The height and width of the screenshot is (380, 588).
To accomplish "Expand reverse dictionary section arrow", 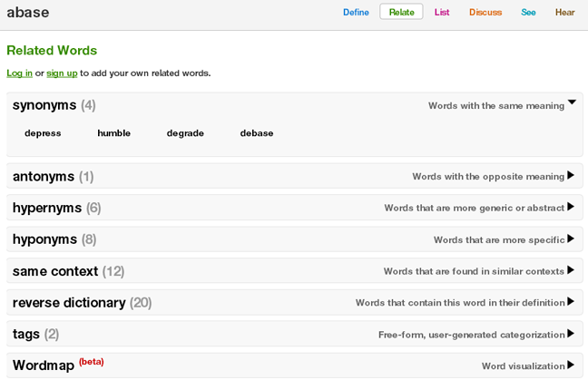I will 571,301.
